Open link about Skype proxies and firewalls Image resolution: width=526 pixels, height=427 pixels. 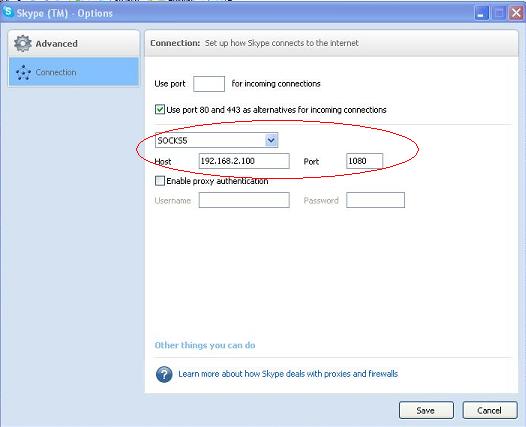(x=288, y=374)
